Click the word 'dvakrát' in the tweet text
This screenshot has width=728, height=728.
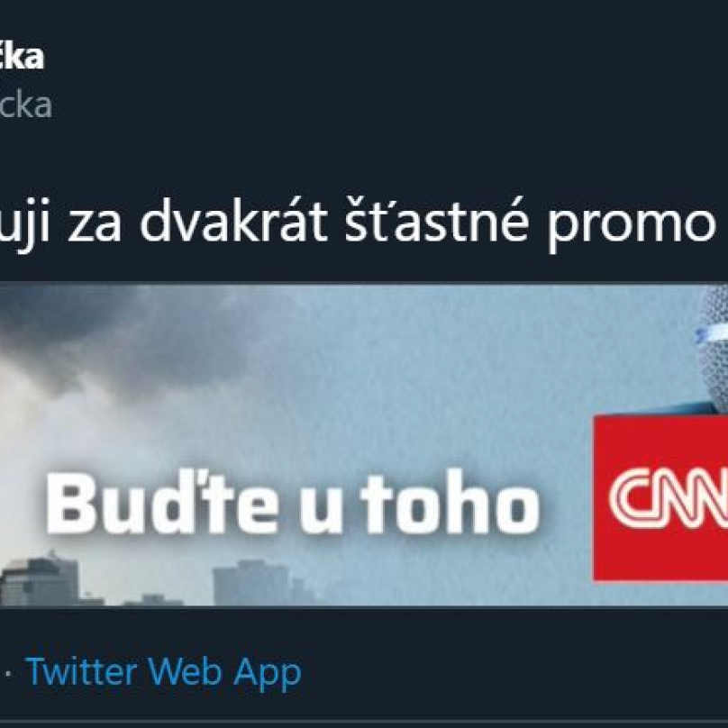tap(233, 220)
